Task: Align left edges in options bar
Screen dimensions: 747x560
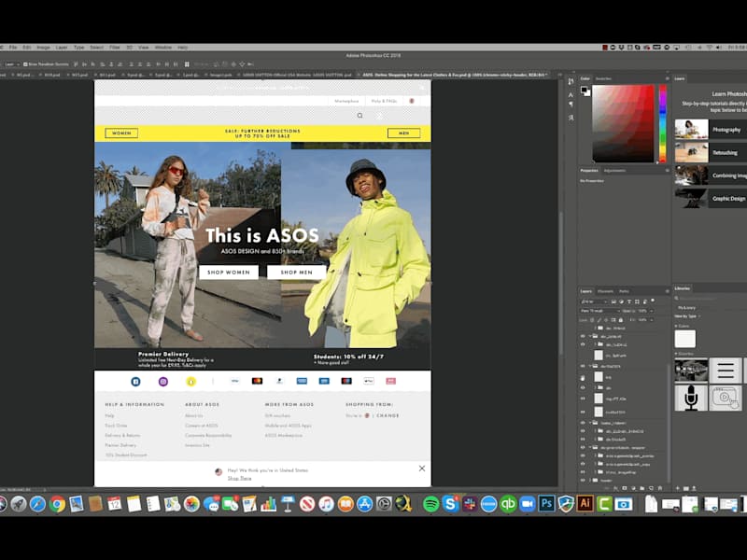Action: 103,64
